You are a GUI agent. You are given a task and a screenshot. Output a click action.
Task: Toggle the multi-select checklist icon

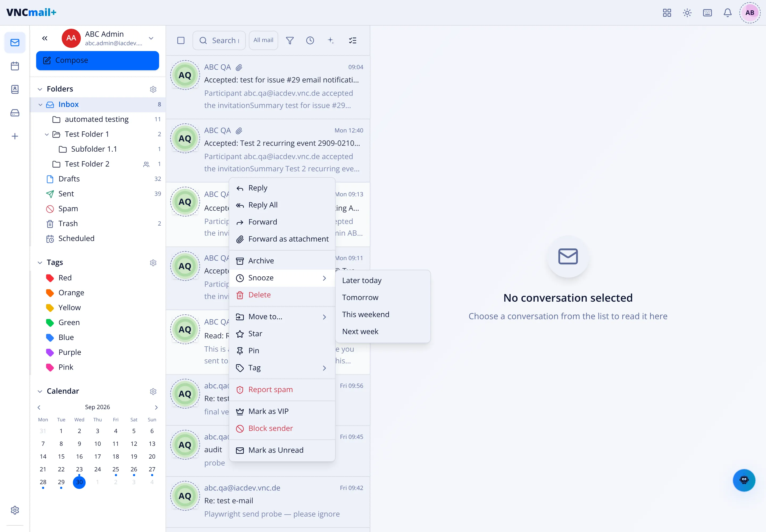[352, 40]
